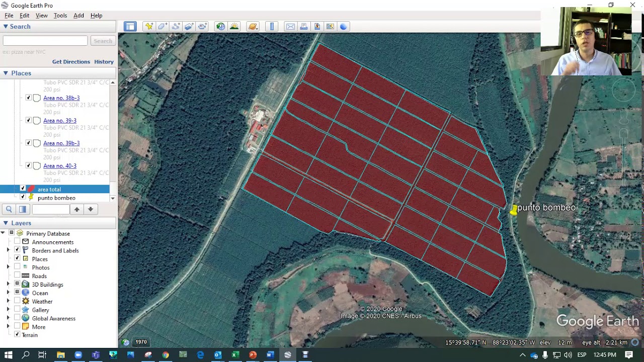Uncheck the Area no. 38b-3 checkbox
This screenshot has width=644, height=362.
(x=28, y=98)
